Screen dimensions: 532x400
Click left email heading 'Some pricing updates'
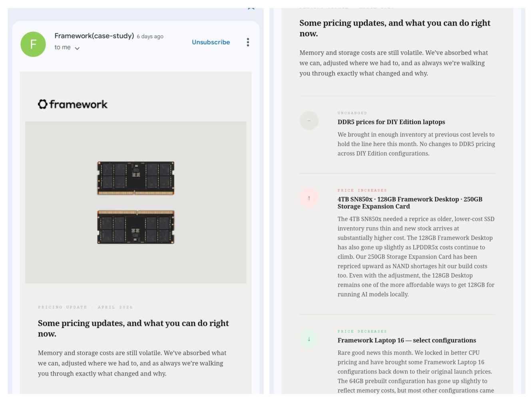[x=133, y=328]
